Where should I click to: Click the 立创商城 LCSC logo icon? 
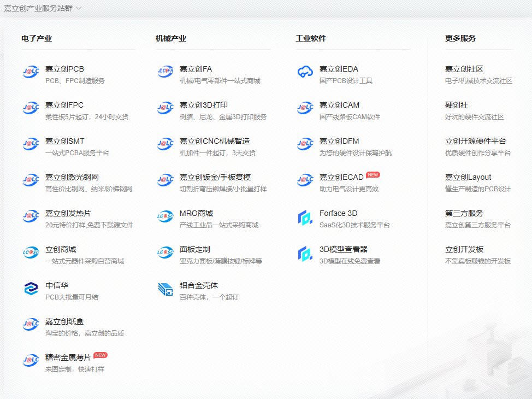click(31, 252)
